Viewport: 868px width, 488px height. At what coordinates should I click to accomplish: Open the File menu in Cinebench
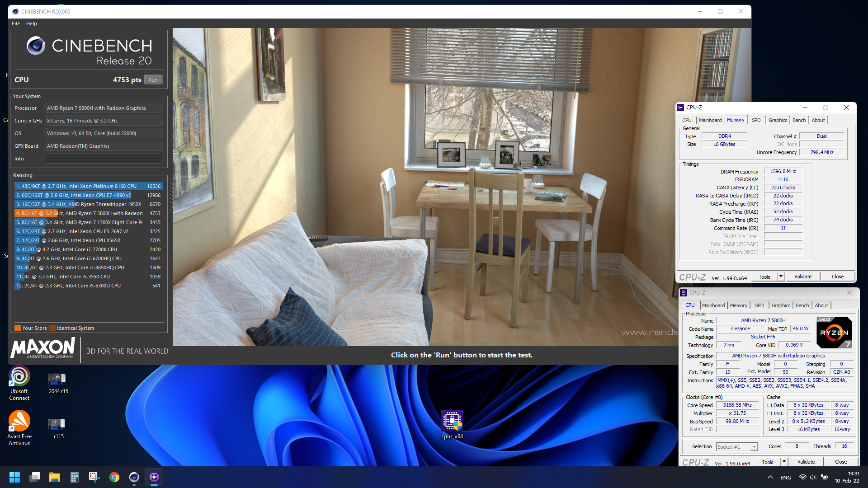click(x=16, y=23)
